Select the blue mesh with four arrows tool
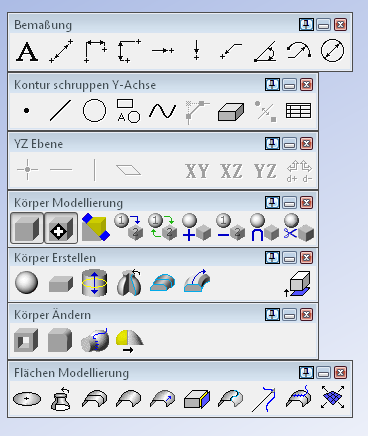Viewport: 368px width, 436px height. [x=333, y=397]
